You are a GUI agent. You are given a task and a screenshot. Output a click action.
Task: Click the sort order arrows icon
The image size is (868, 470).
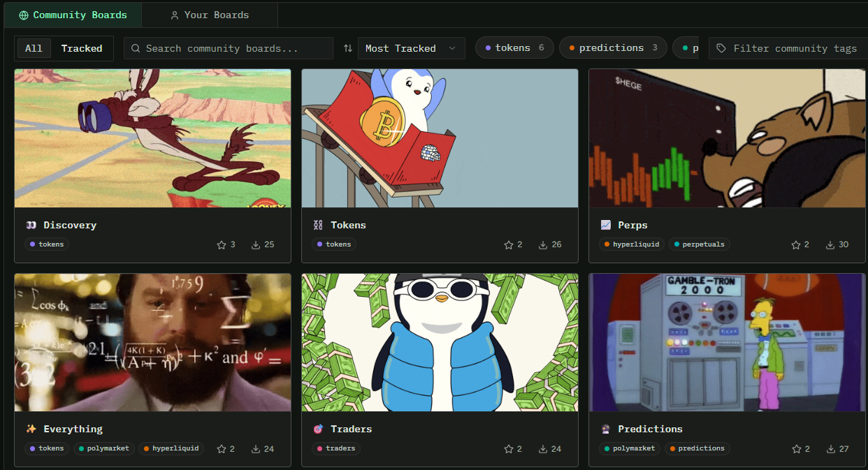(348, 48)
